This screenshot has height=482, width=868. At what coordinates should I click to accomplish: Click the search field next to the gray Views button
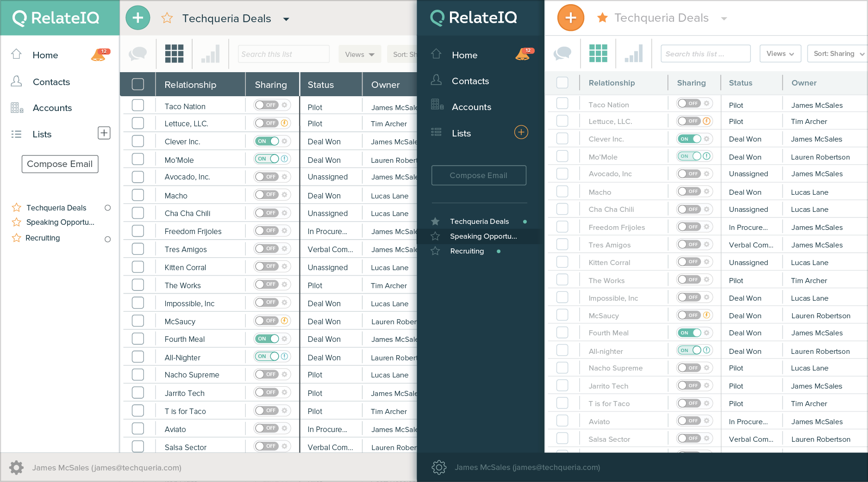click(x=283, y=54)
